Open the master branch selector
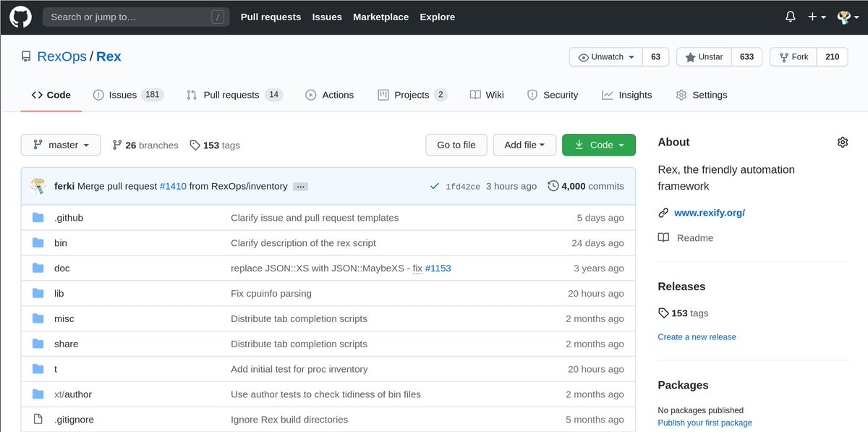The width and height of the screenshot is (868, 432). [x=61, y=145]
